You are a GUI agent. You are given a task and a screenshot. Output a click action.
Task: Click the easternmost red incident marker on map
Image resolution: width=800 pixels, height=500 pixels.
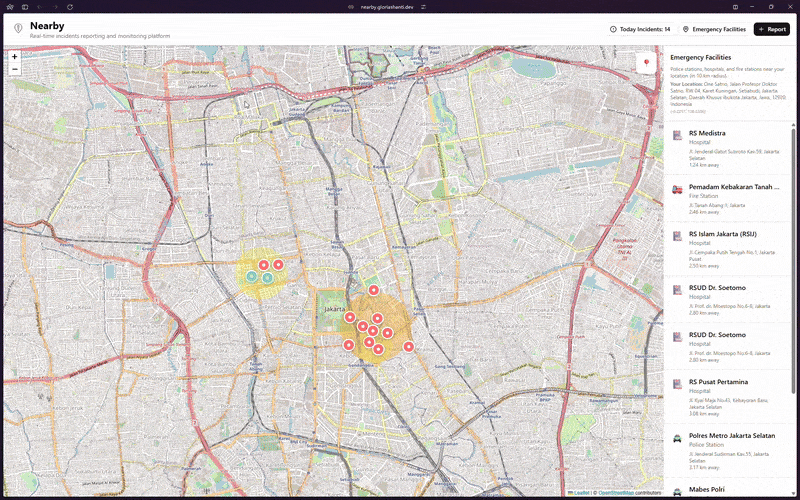[x=408, y=347]
